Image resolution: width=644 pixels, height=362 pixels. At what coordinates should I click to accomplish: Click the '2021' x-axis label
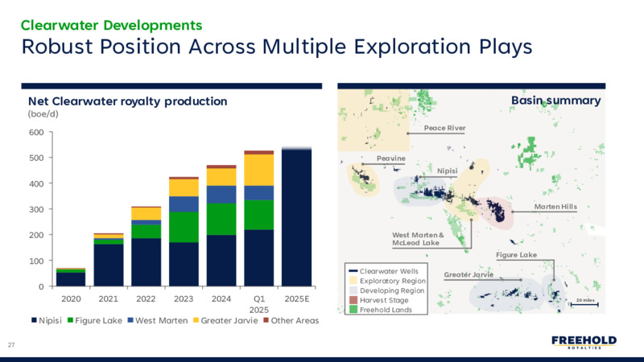(109, 298)
